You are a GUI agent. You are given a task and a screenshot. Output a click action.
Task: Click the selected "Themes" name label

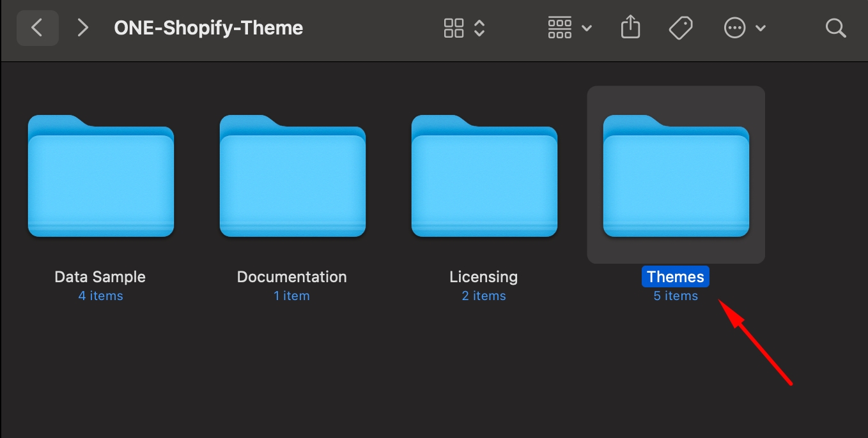pyautogui.click(x=676, y=277)
